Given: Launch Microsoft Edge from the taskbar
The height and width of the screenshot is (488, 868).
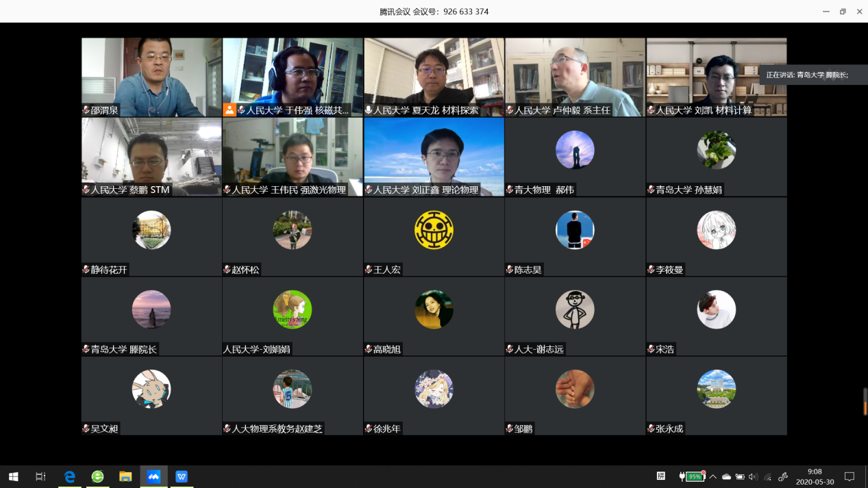Looking at the screenshot, I should (x=69, y=476).
